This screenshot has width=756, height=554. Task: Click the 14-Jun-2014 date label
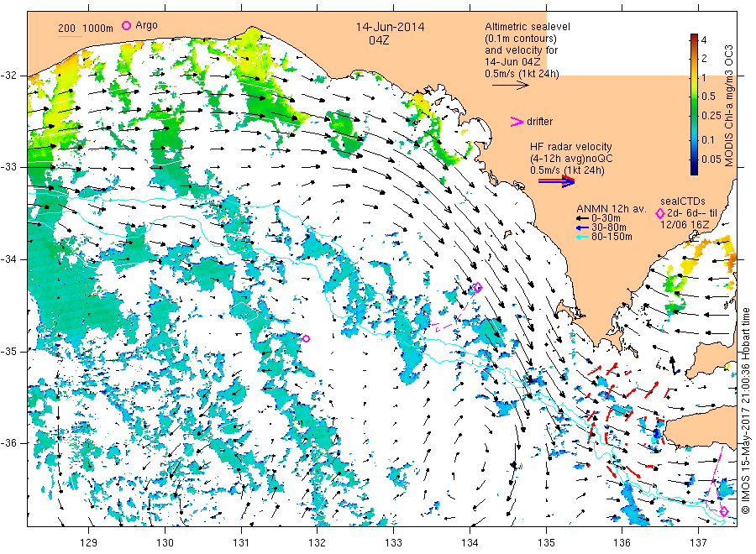click(x=390, y=27)
